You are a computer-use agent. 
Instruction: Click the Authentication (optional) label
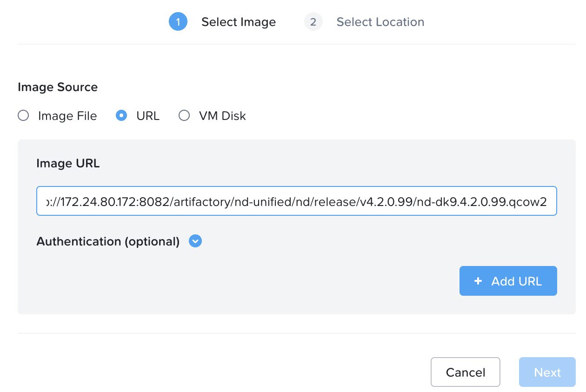pos(108,241)
